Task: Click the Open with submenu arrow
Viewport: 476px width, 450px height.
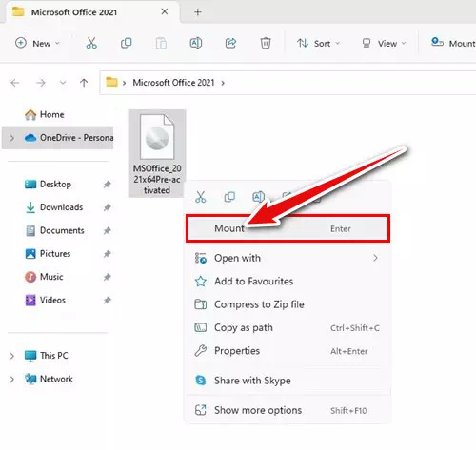Action: point(375,258)
